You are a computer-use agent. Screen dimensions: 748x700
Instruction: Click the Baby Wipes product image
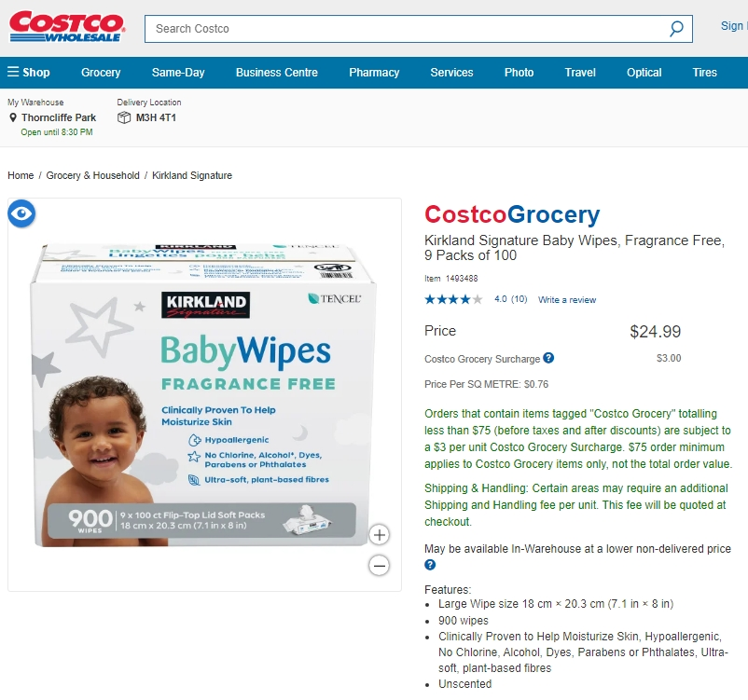[204, 395]
